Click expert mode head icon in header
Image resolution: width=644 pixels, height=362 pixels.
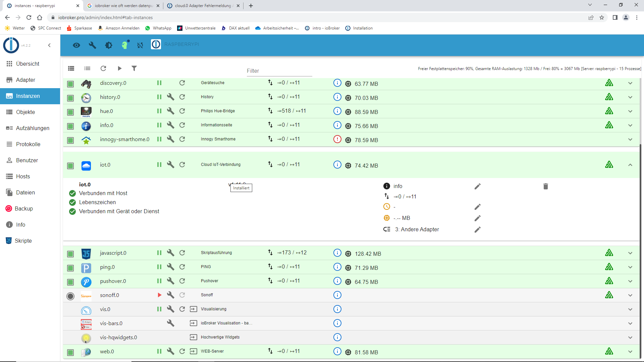point(125,45)
